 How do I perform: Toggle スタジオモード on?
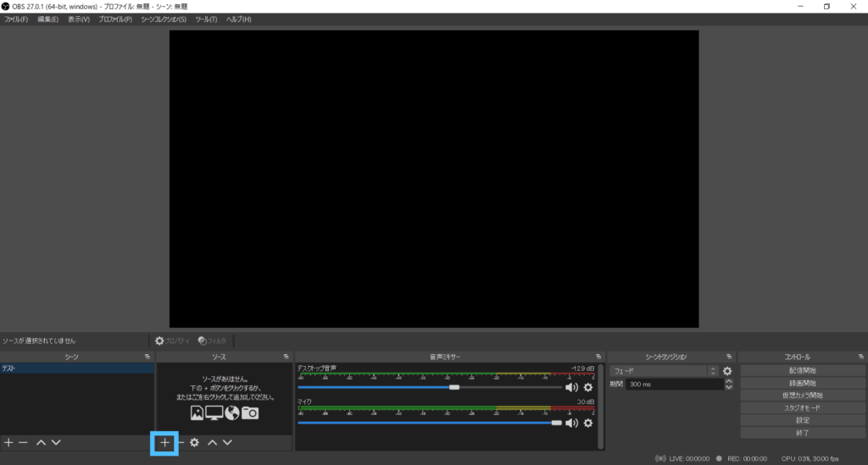802,407
